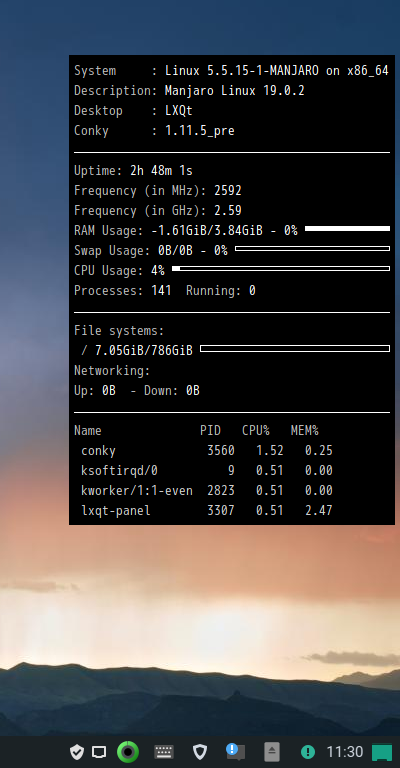Click the shield with checkmark tray icon

[76, 752]
